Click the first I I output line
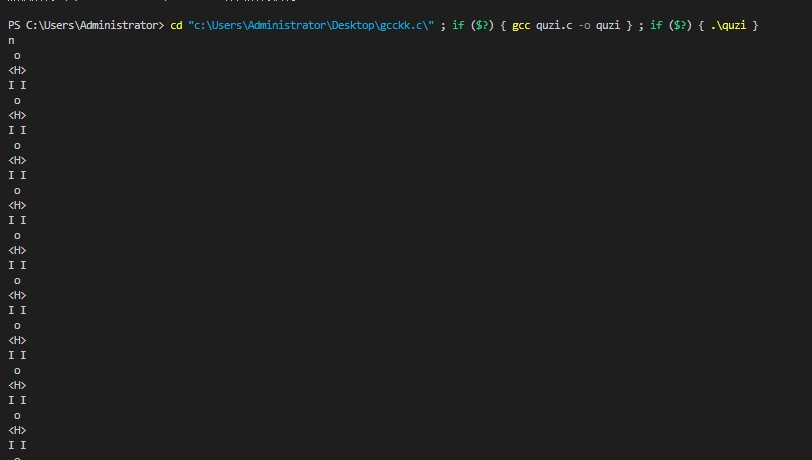This screenshot has width=812, height=460. [x=17, y=85]
